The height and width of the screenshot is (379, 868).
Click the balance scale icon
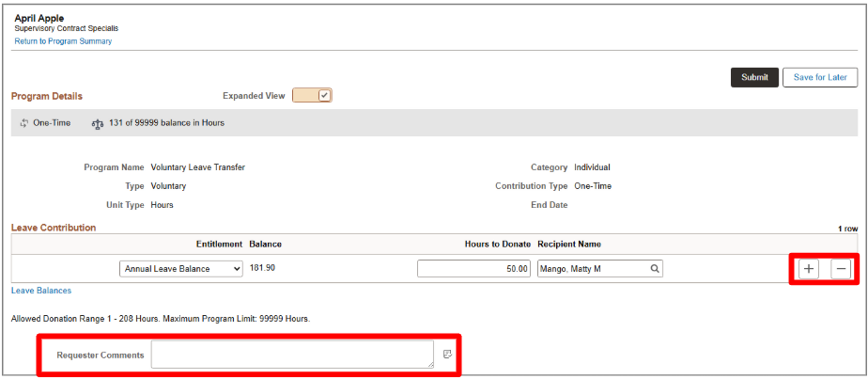coord(98,123)
